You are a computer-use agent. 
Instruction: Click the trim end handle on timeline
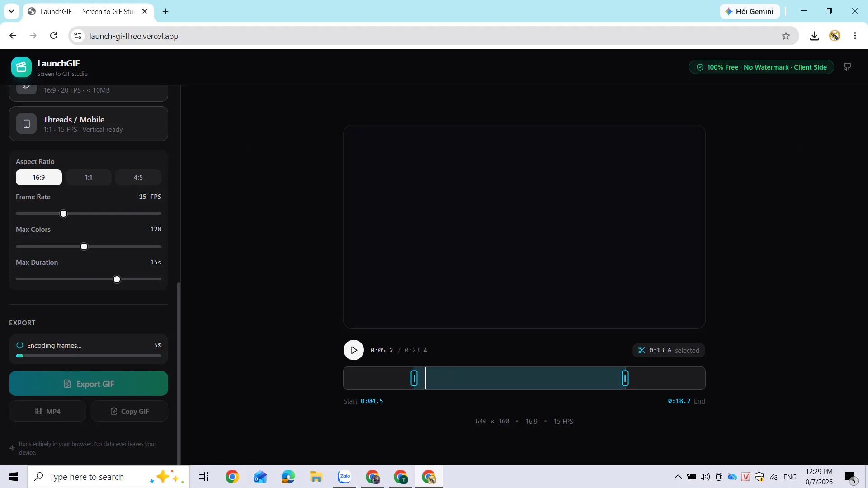[625, 378]
